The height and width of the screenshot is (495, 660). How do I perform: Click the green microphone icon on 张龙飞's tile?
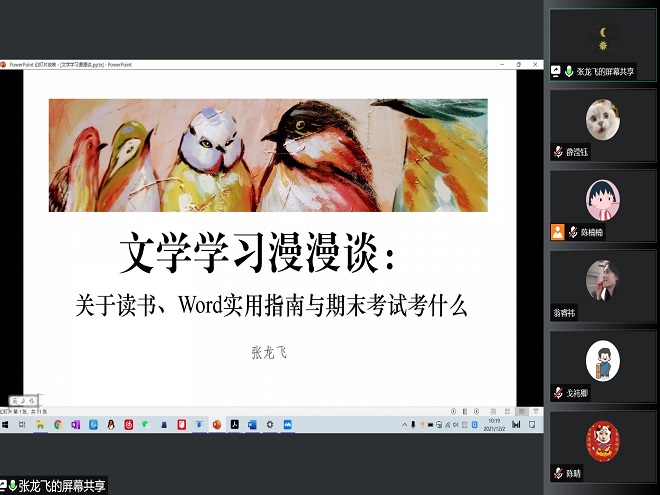568,72
